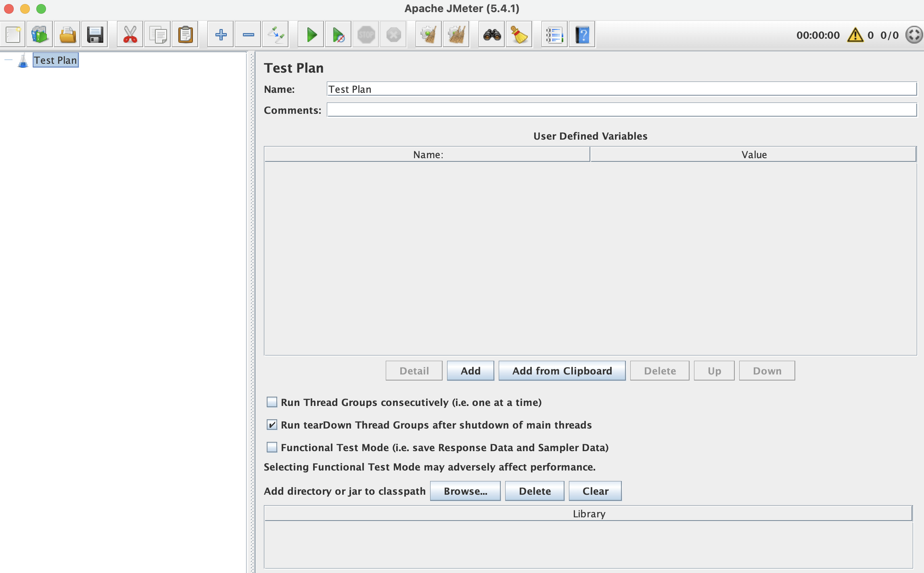This screenshot has height=573, width=924.
Task: Click the Open file folder icon
Action: 67,35
